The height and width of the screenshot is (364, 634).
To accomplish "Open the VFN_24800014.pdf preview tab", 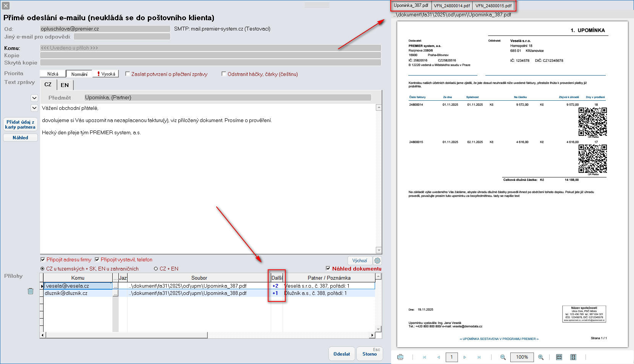I will 452,6.
